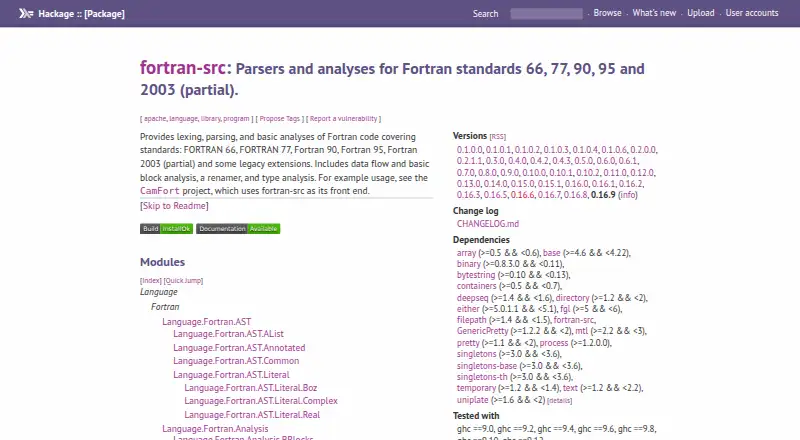Click Skip to Readme link
Viewport: 800px width, 440px height.
click(174, 206)
